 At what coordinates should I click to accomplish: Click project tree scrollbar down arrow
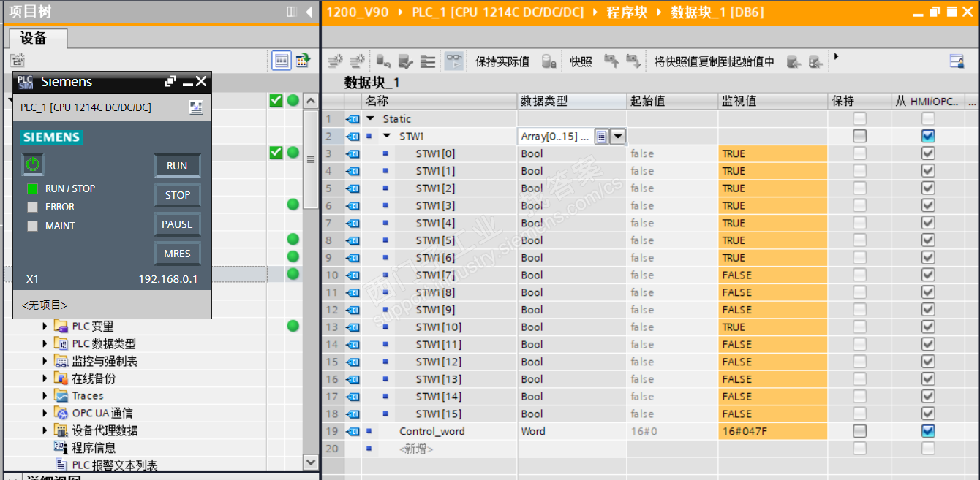(311, 462)
